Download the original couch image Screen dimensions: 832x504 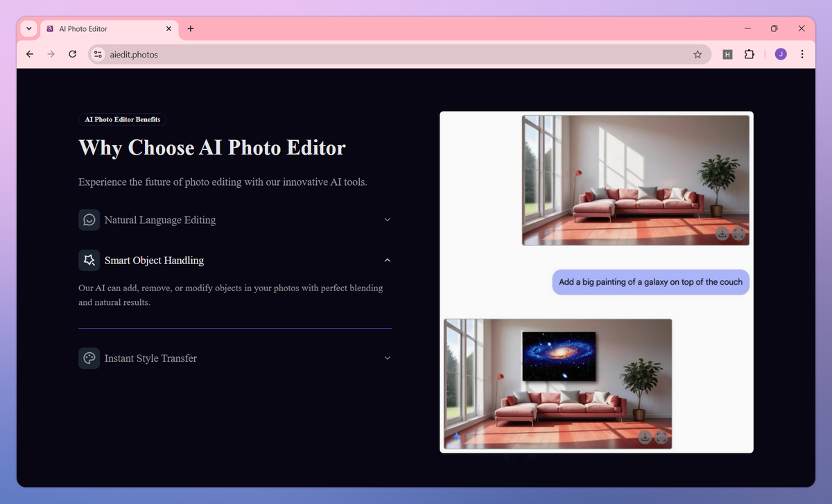pyautogui.click(x=722, y=234)
